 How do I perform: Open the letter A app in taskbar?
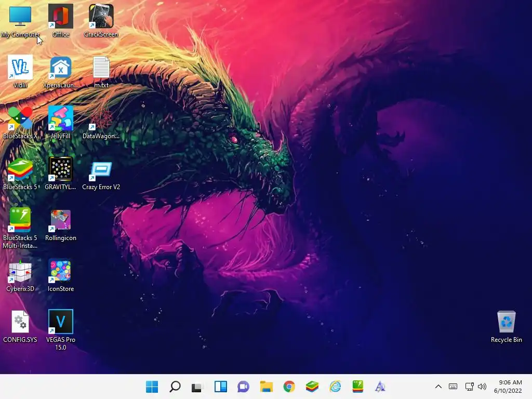pyautogui.click(x=380, y=387)
